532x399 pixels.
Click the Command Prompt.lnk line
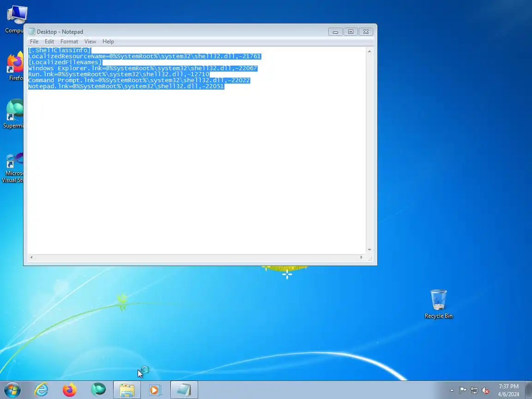139,80
